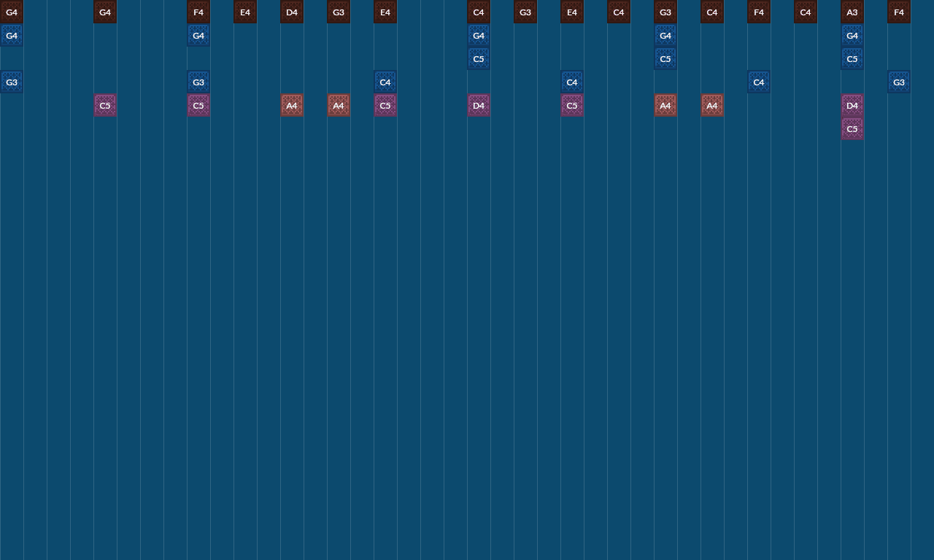Click the brown C4 note above a red A4
Viewport: 934px width, 560px height.
pyautogui.click(x=712, y=12)
